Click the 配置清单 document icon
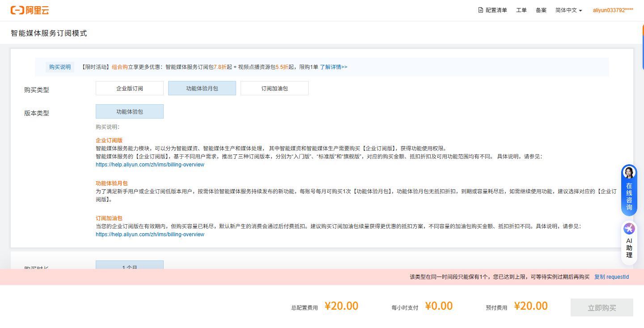Screen dimensions: 644x328 (x=481, y=10)
